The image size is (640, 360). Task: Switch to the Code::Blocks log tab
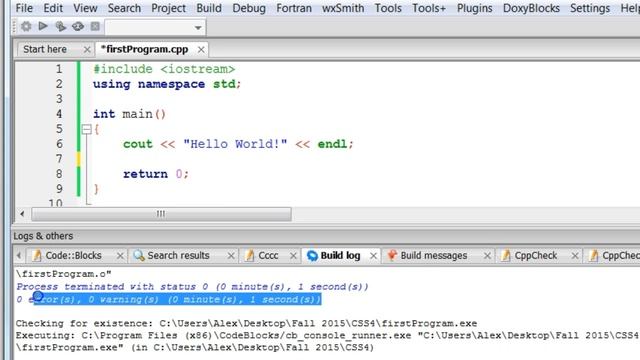coord(73,256)
